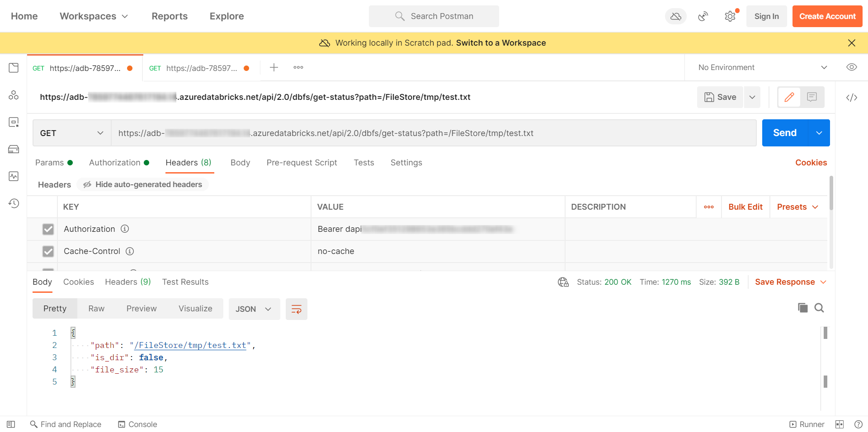Open response Headers (9) tab
868x432 pixels.
128,282
